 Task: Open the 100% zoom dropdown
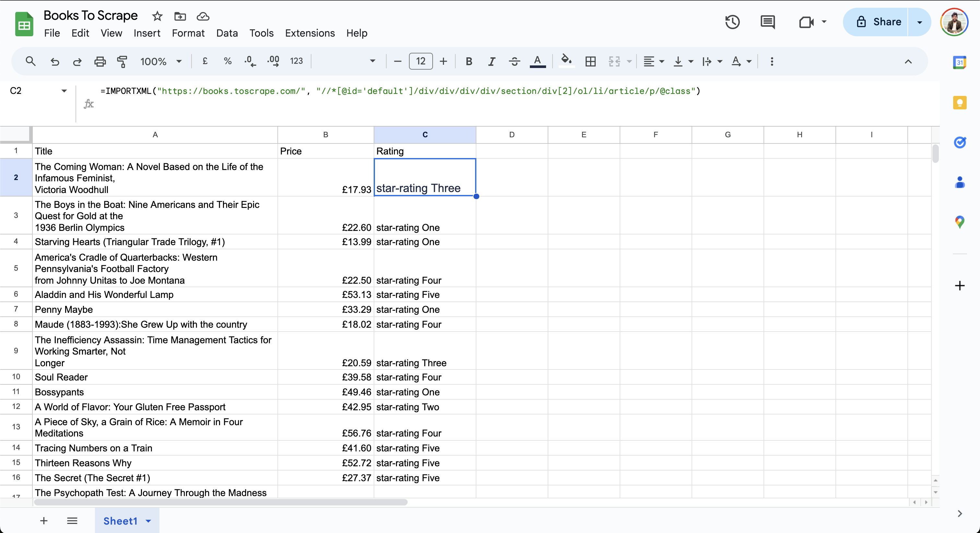(x=161, y=61)
